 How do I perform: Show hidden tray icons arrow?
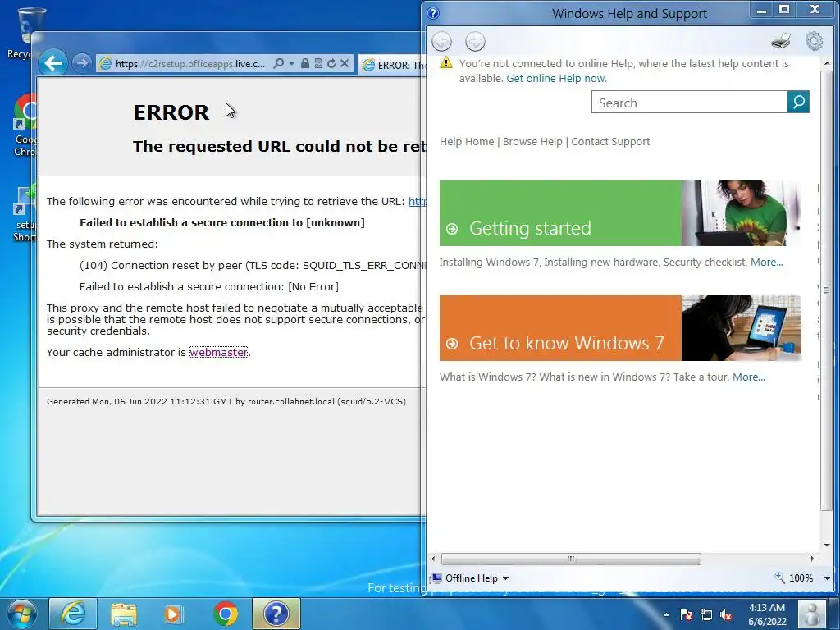[666, 614]
